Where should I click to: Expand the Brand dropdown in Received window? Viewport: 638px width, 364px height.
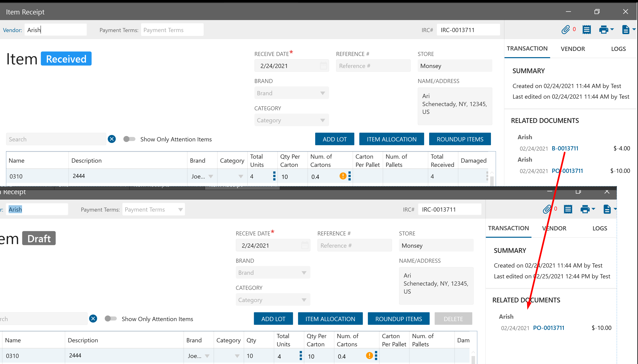(322, 93)
